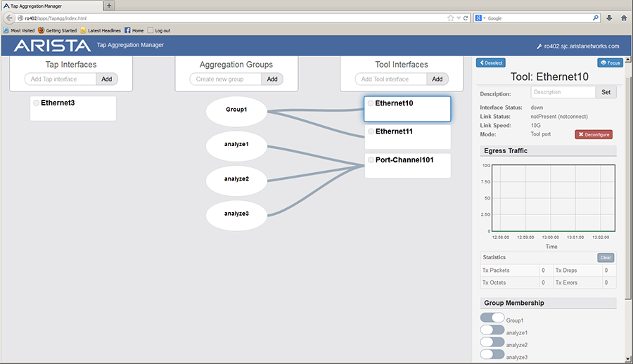Click the Arista logo in header
633x364 pixels.
pos(53,46)
